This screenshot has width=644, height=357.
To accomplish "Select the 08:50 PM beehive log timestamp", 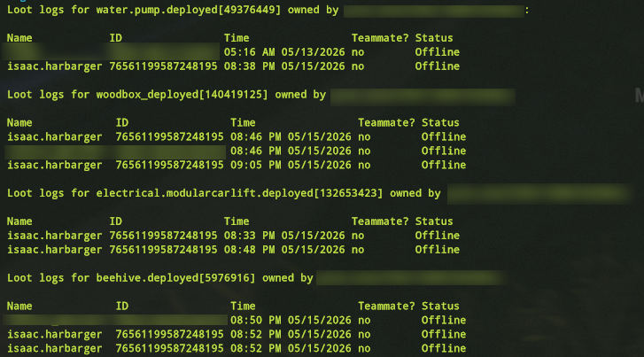I will [x=291, y=320].
